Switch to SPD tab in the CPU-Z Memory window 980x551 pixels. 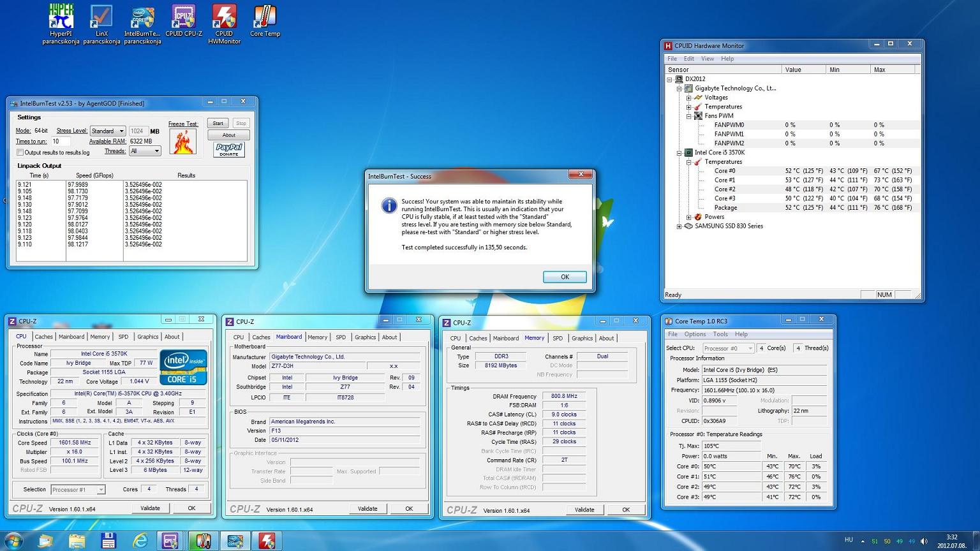coord(558,339)
